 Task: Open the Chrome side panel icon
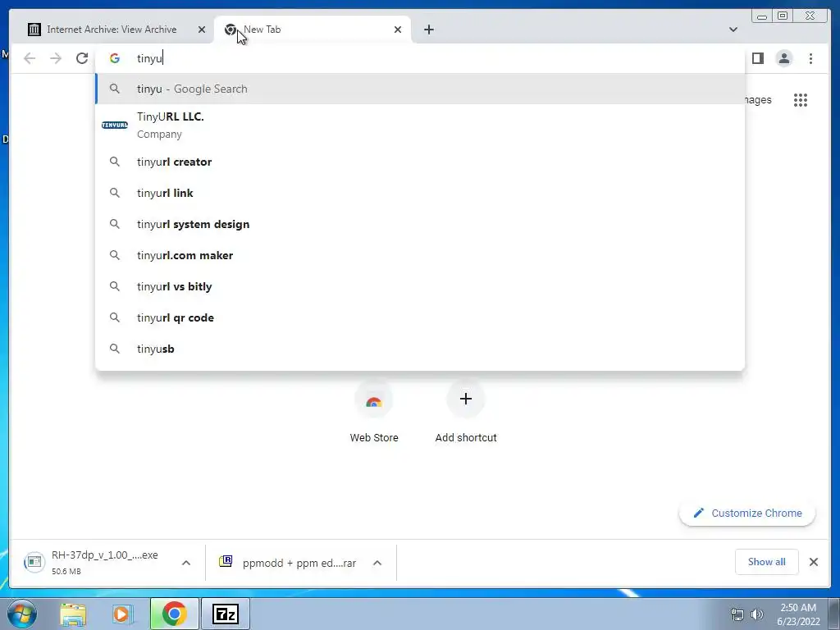click(x=757, y=58)
